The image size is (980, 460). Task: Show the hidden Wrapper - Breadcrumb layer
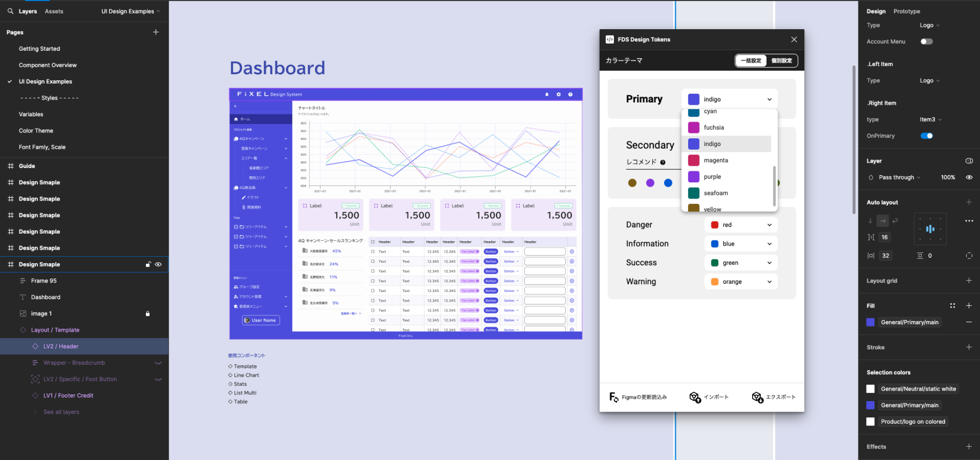[158, 362]
